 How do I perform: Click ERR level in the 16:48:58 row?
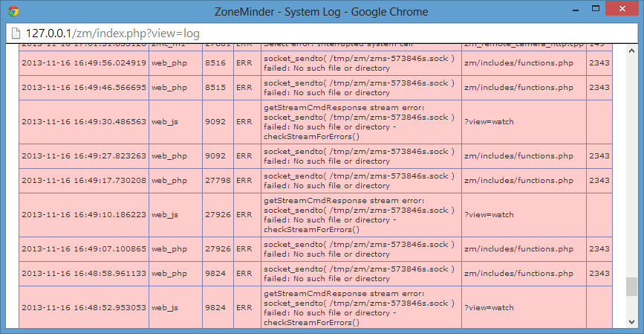(x=244, y=274)
